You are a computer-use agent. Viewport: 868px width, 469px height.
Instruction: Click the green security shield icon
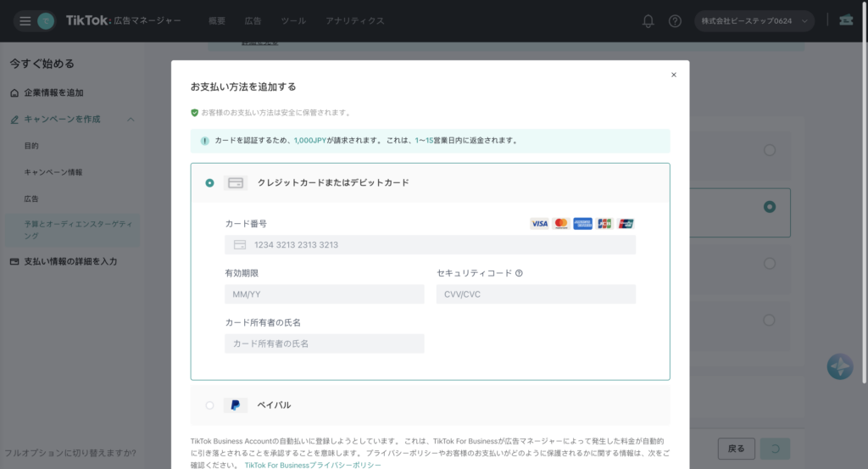(194, 113)
